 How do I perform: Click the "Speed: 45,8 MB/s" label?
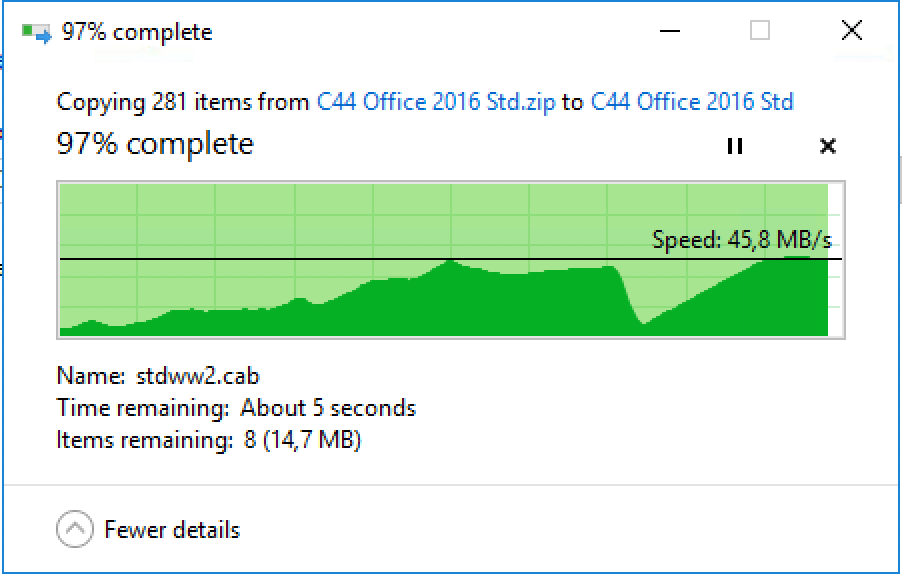click(742, 240)
